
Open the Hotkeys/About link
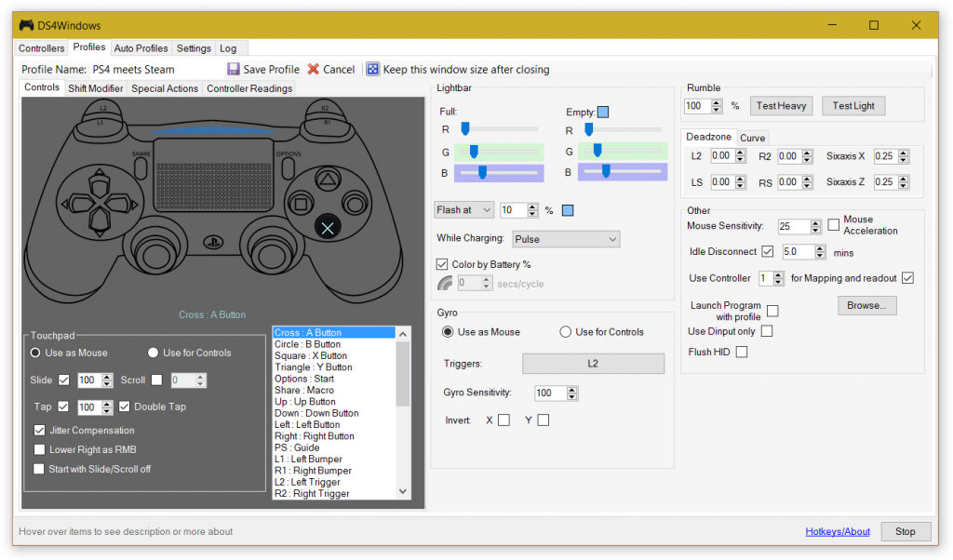point(837,530)
